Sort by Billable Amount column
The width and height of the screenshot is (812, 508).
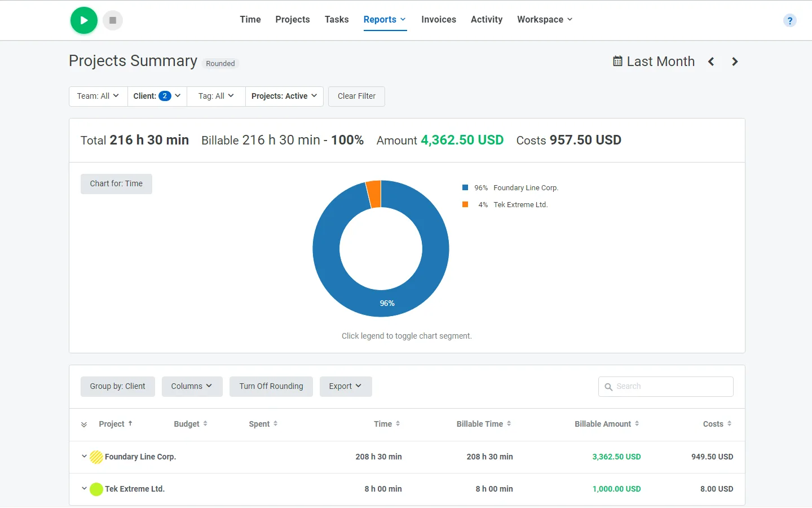[x=607, y=424]
